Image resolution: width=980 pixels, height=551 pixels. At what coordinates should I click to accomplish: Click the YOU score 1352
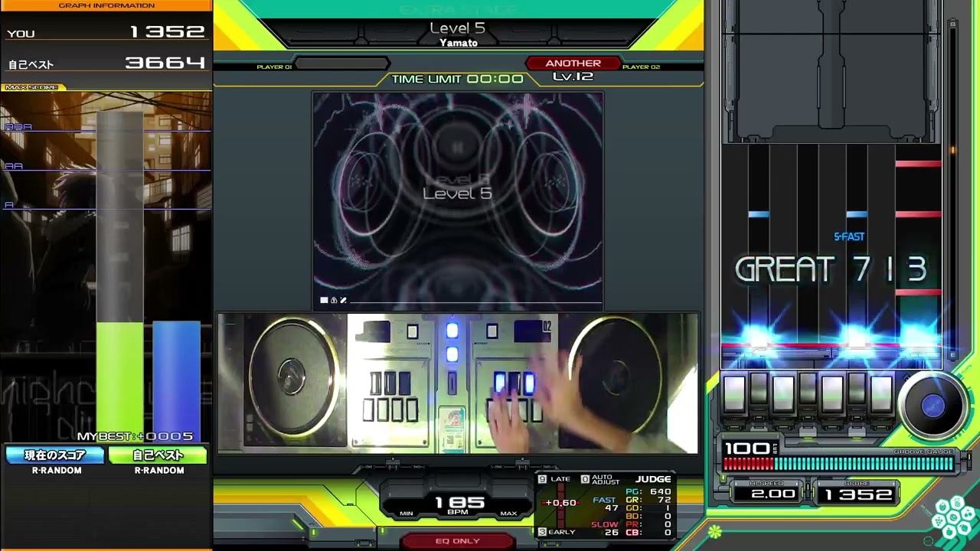pos(167,32)
